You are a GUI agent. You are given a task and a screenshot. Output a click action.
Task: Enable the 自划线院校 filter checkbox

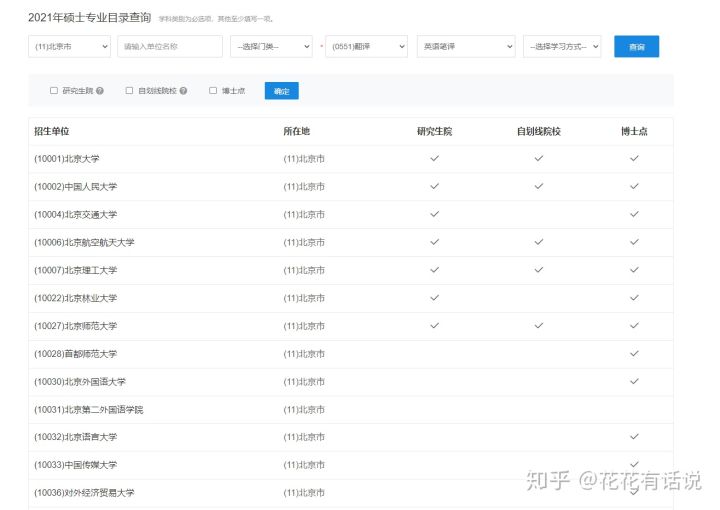tap(129, 90)
